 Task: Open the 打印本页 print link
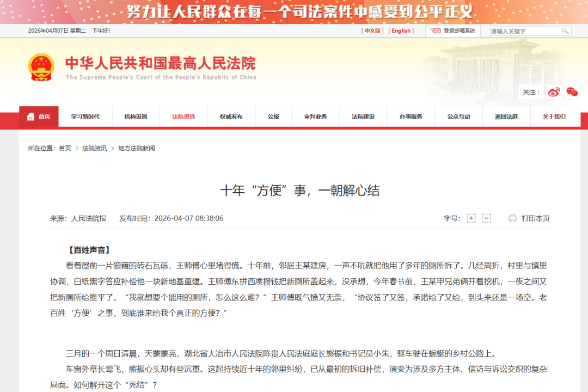pyautogui.click(x=535, y=218)
